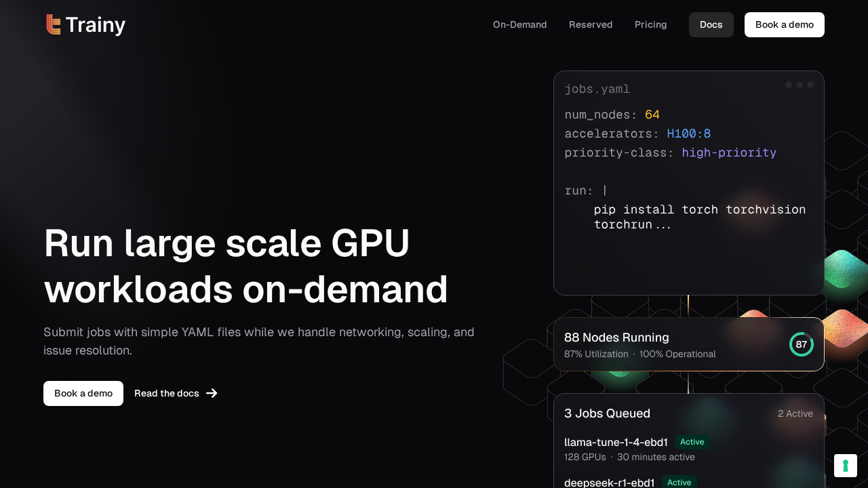
Task: Select the jobs.yaml file title
Action: click(x=597, y=89)
